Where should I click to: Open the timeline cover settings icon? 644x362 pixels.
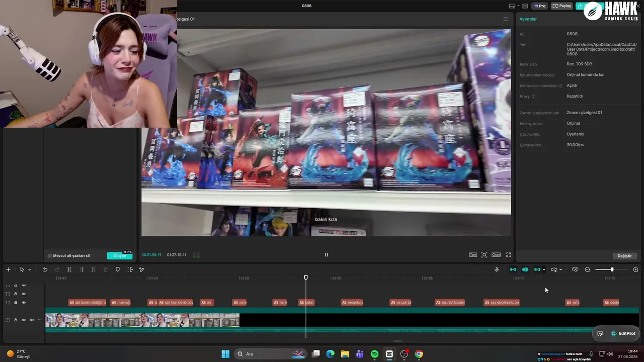pos(575,269)
